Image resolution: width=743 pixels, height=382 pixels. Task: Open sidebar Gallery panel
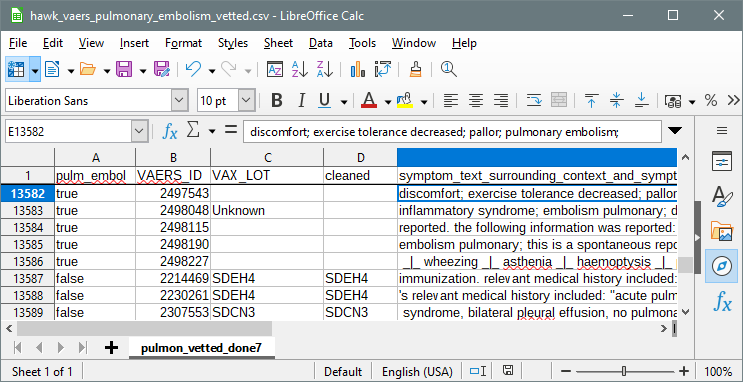(x=722, y=232)
